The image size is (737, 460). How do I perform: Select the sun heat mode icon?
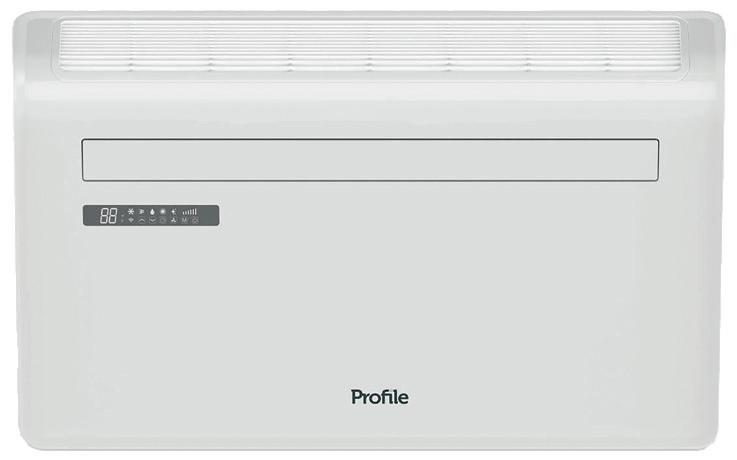pos(163,211)
